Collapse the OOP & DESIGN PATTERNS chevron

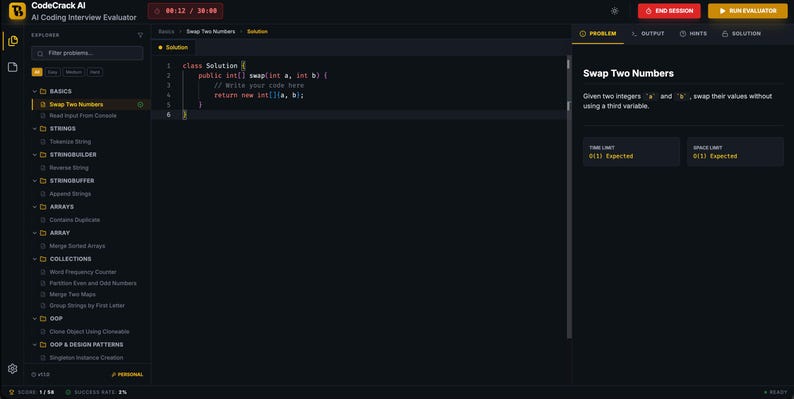35,345
